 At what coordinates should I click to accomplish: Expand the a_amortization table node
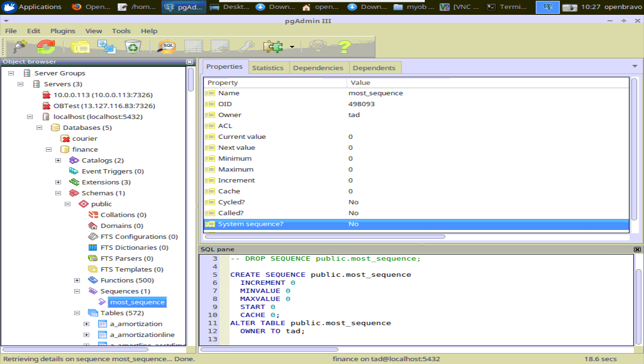(x=87, y=324)
